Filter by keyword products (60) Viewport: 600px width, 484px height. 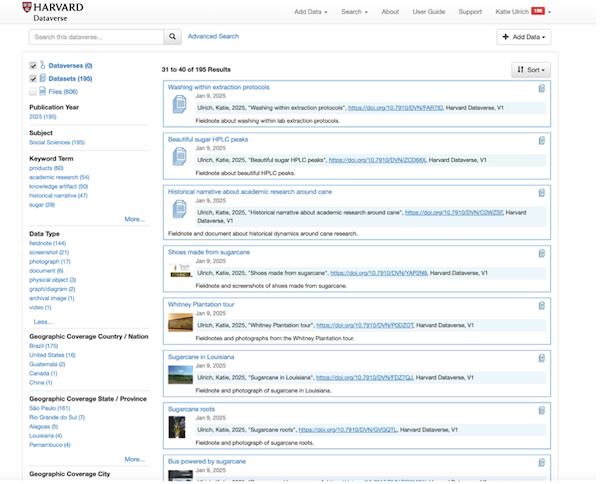46,168
